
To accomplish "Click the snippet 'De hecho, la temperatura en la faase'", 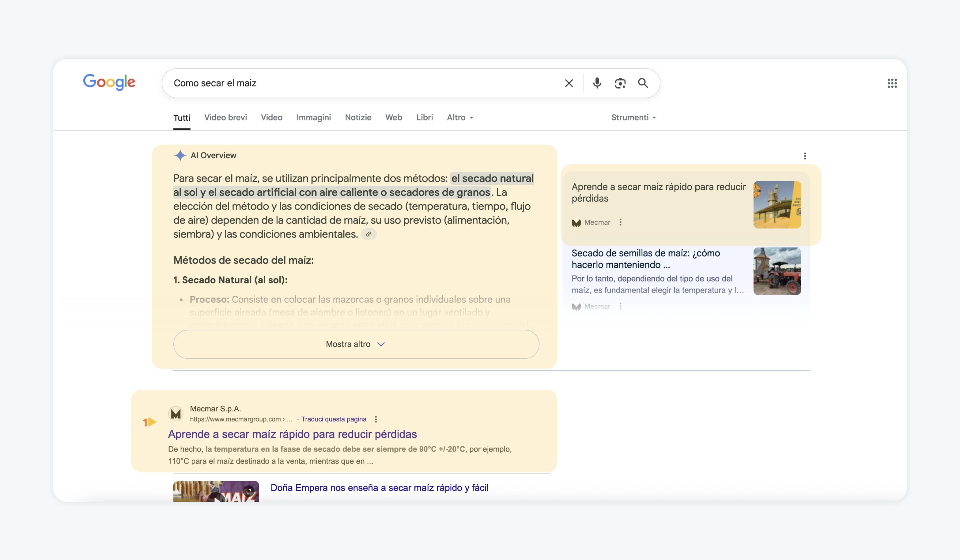I will tap(340, 455).
